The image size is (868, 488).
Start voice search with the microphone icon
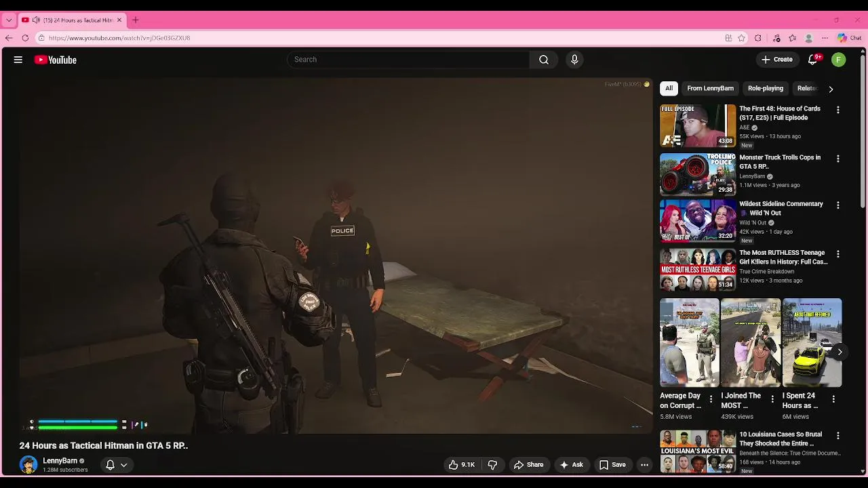[x=574, y=60]
